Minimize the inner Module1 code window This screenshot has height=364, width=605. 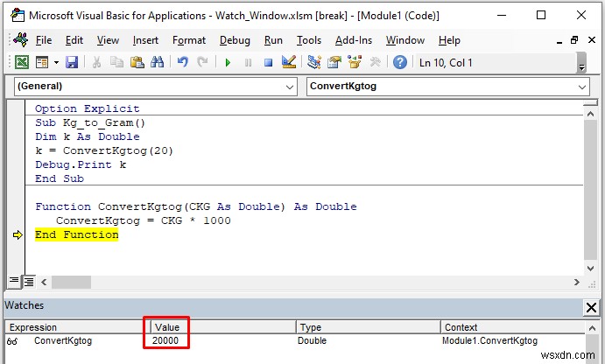[559, 40]
